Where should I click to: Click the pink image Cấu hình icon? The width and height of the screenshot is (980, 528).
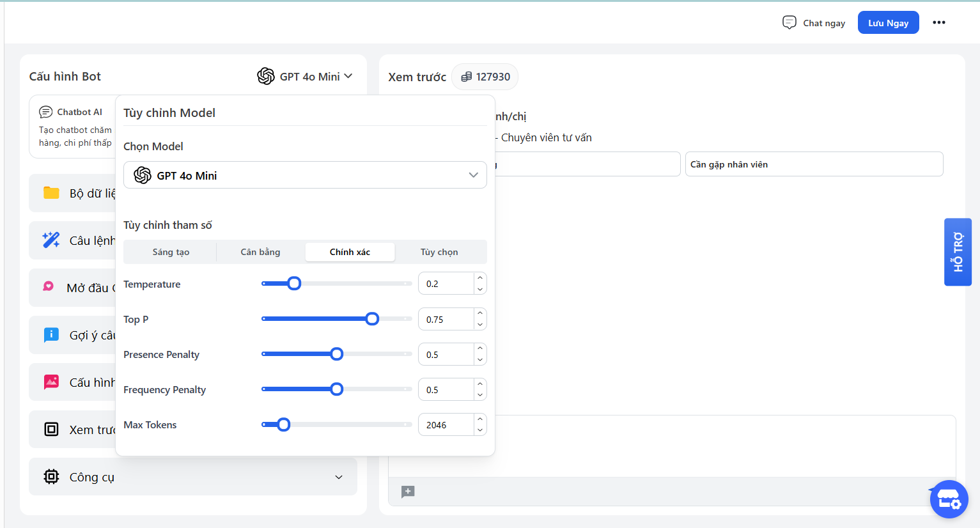coord(51,382)
